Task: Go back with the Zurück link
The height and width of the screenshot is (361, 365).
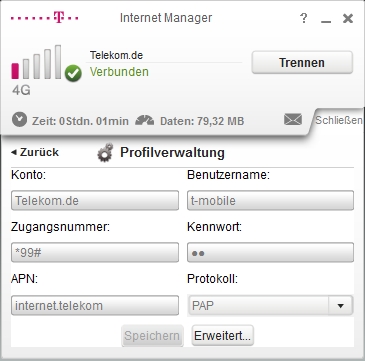Action: 35,152
